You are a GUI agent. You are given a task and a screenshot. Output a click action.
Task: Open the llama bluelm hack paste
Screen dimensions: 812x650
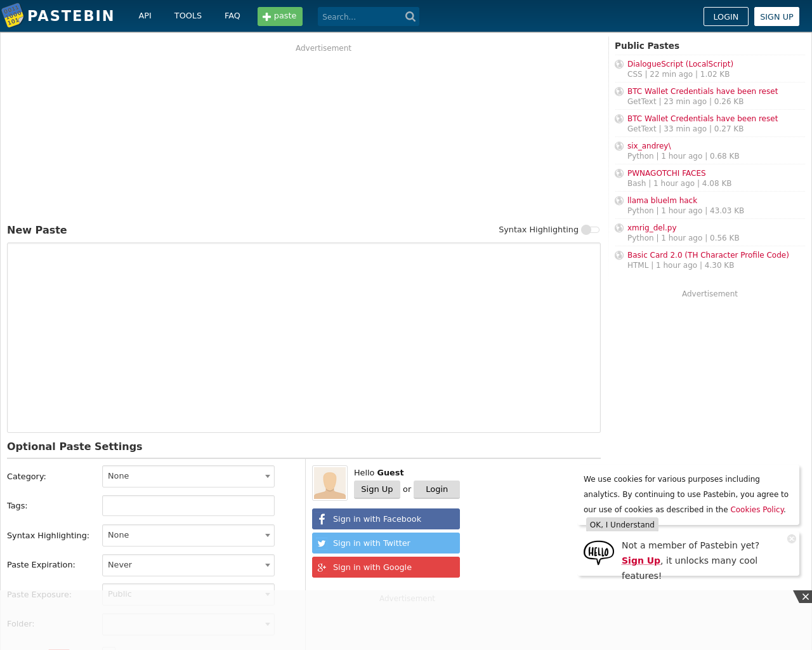[662, 201]
